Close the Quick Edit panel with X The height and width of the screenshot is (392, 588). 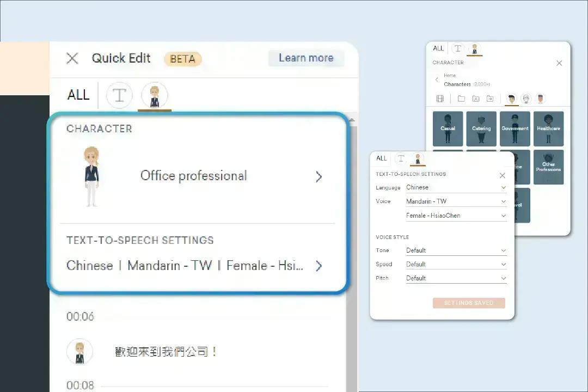coord(72,58)
